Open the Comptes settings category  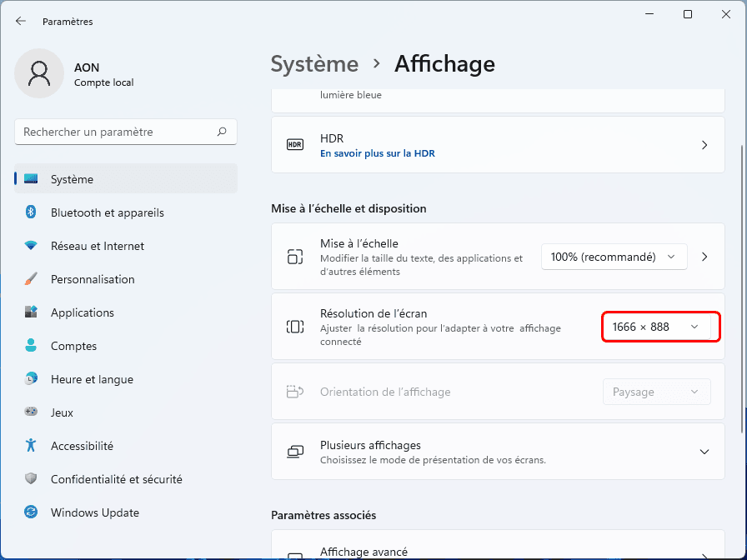73,346
